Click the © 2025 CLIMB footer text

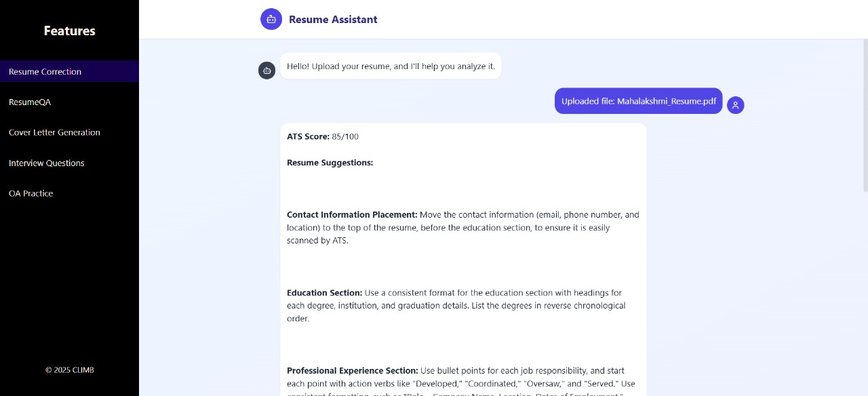(69, 370)
